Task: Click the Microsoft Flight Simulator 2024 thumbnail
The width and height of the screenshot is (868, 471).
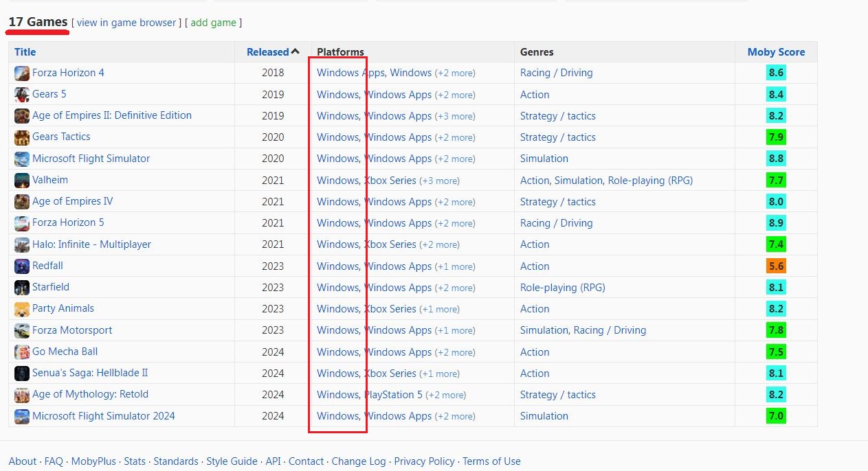Action: (x=22, y=416)
